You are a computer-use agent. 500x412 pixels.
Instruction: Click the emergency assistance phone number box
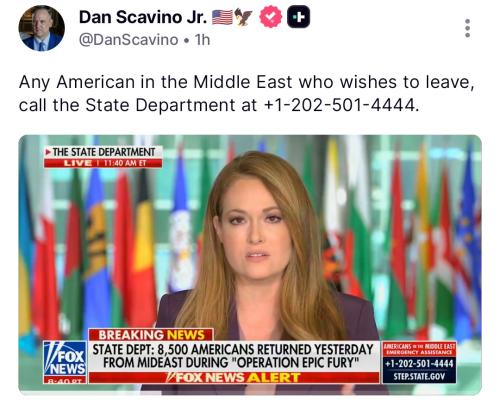[419, 363]
